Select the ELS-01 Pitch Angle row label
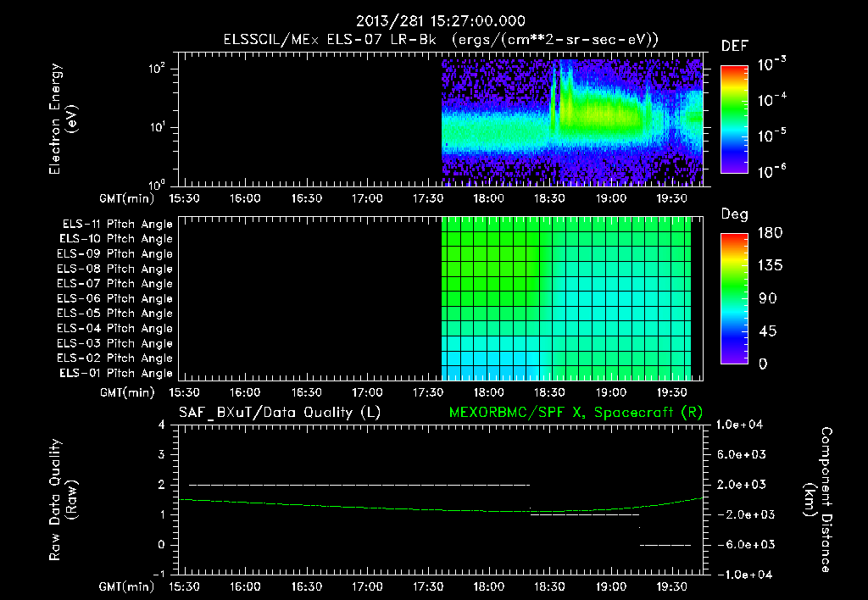Image resolution: width=868 pixels, height=600 pixels. [116, 373]
